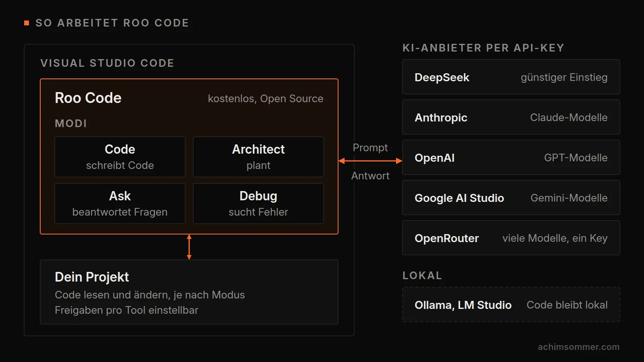644x362 pixels.
Task: Select the Debug mode card
Action: tap(258, 204)
